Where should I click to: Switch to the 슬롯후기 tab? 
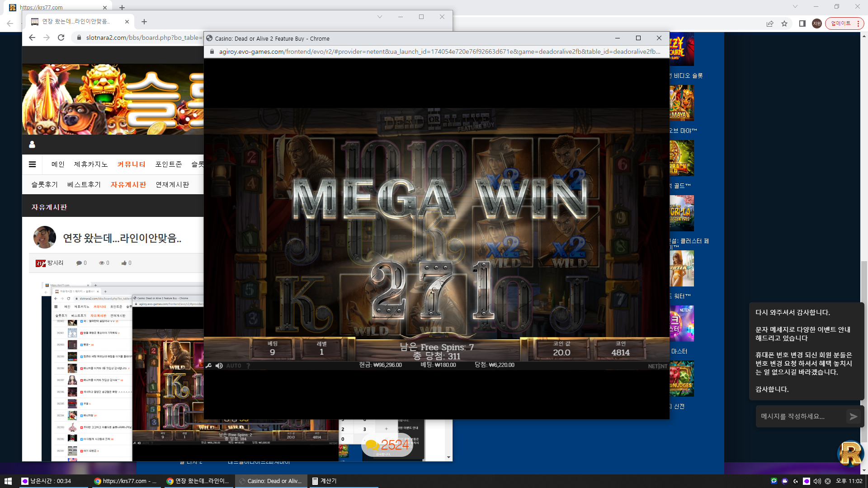click(x=44, y=185)
